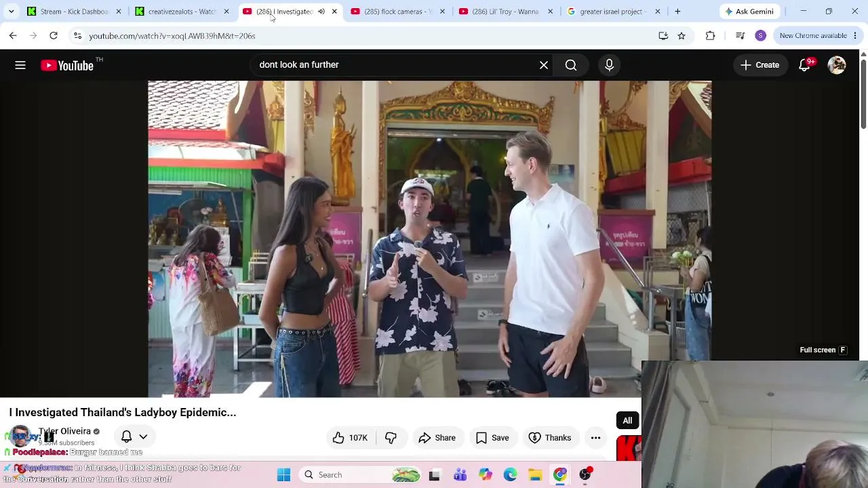This screenshot has width=868, height=488.
Task: Close the Stream - Kick Dashboard tab
Action: pyautogui.click(x=119, y=12)
